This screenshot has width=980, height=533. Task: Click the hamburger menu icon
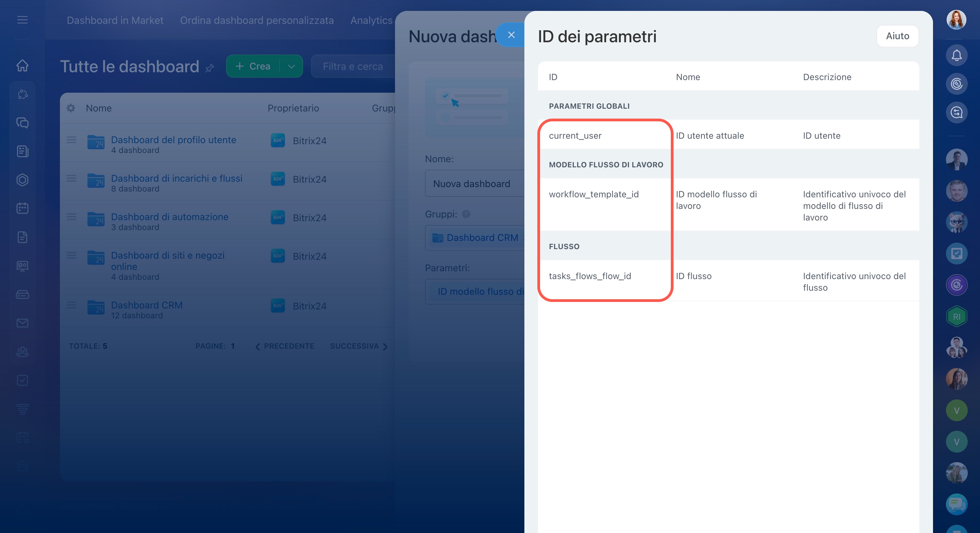click(x=22, y=20)
